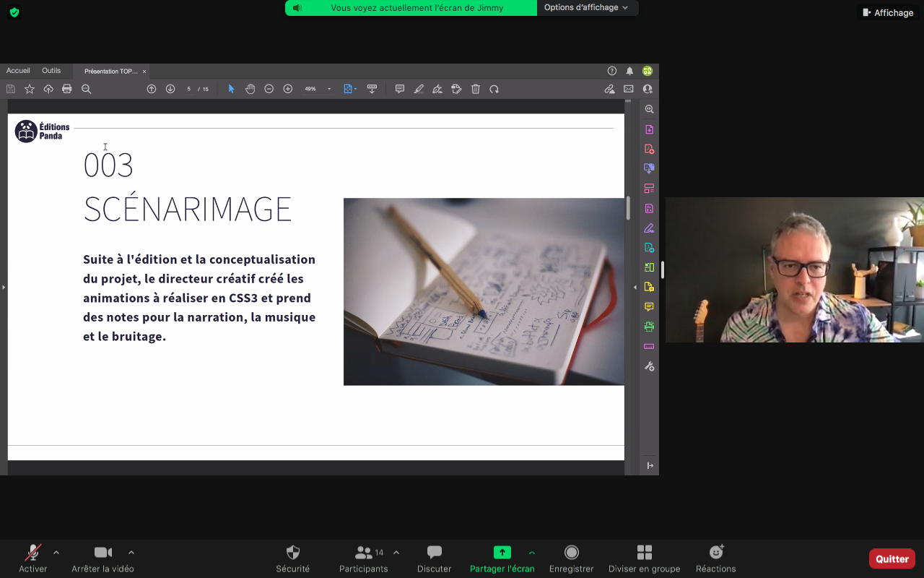
Task: Open the 49% zoom level dropdown
Action: (x=318, y=89)
